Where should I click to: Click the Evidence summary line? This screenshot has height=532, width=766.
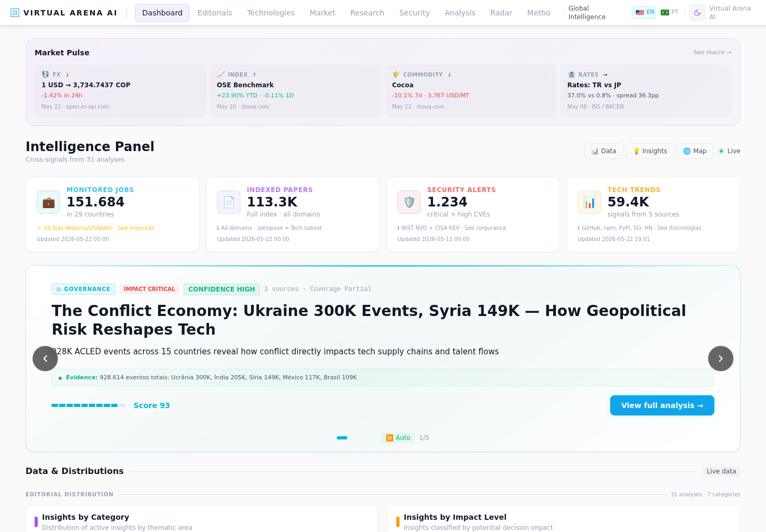click(383, 378)
